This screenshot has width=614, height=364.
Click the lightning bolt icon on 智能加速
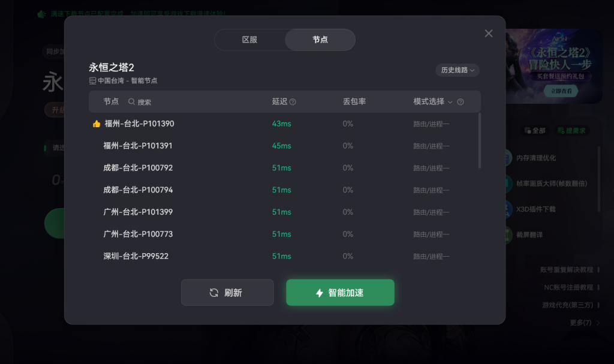click(320, 293)
